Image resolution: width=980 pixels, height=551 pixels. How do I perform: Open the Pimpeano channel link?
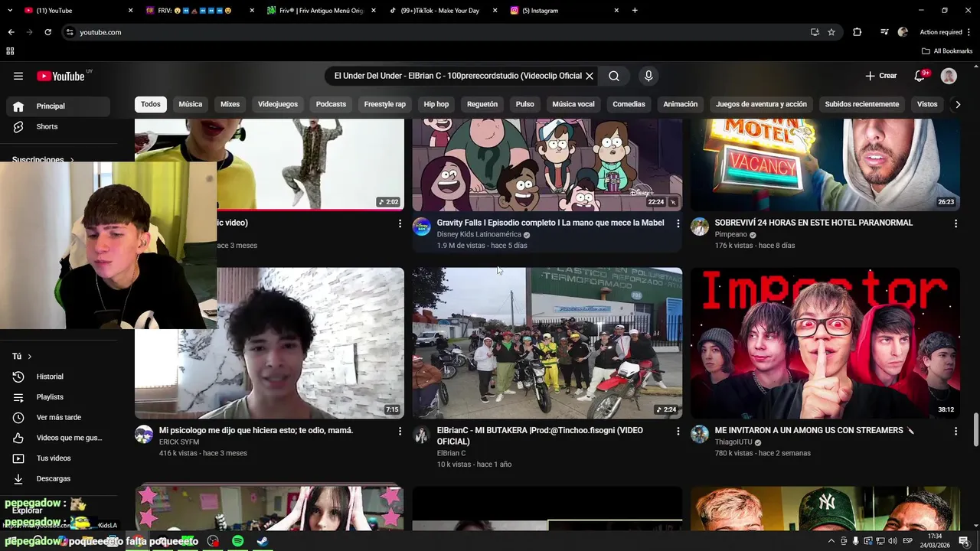730,235
